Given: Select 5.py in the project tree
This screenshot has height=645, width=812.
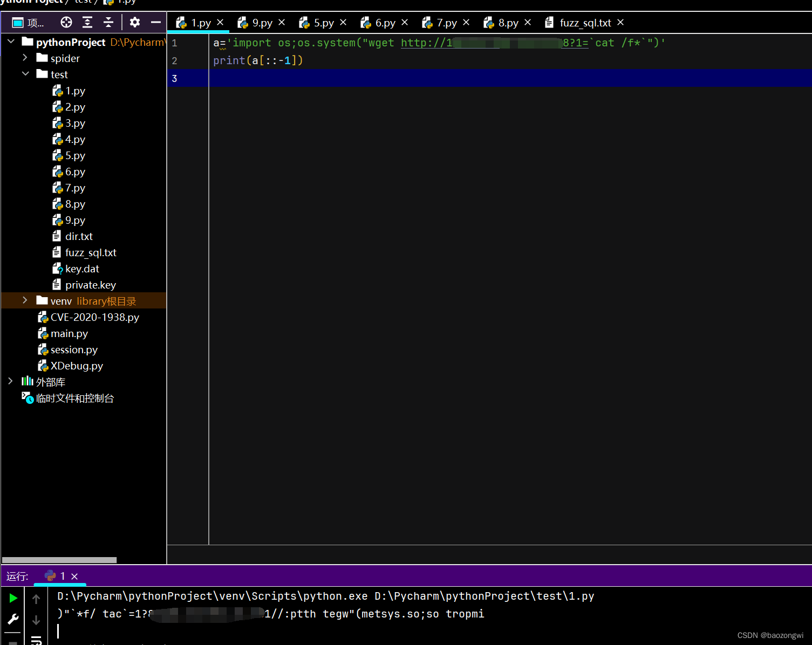Looking at the screenshot, I should point(69,155).
